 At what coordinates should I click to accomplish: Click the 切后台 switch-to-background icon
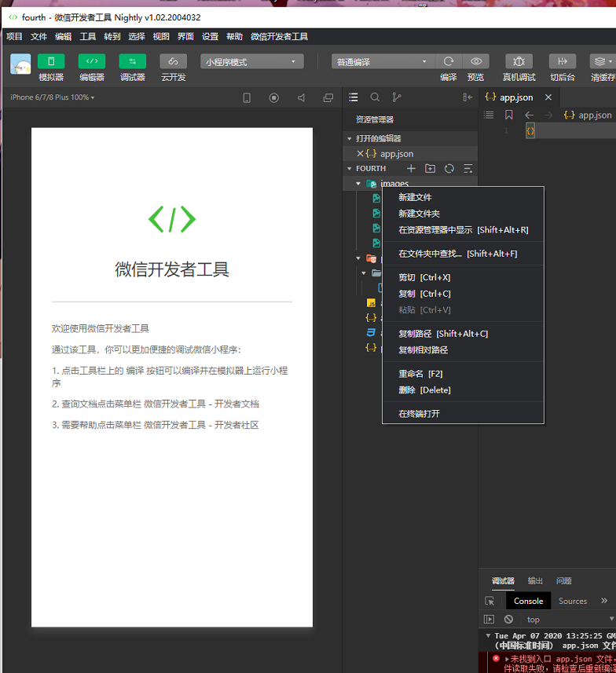[x=563, y=61]
